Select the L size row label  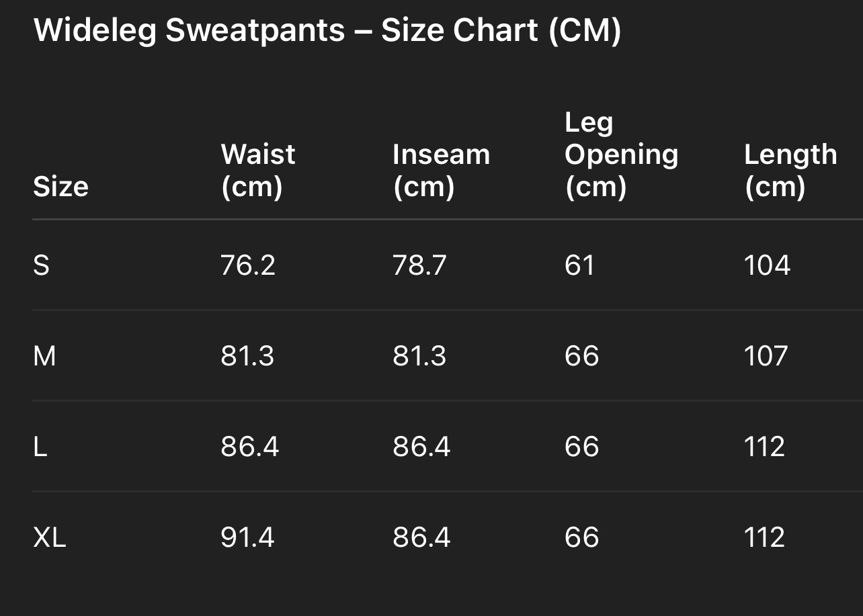[40, 447]
